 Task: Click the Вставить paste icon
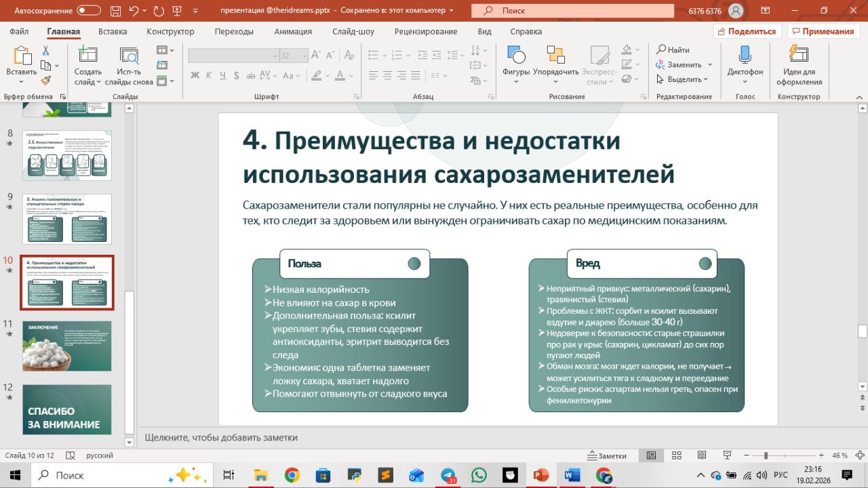[x=22, y=57]
